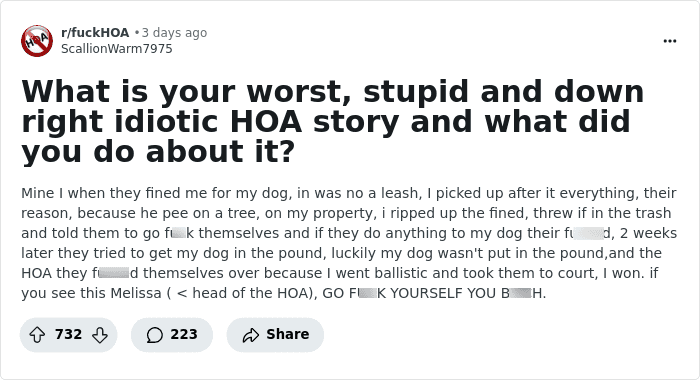This screenshot has height=380, width=700.
Task: Click the 732 vote score
Action: click(x=68, y=334)
